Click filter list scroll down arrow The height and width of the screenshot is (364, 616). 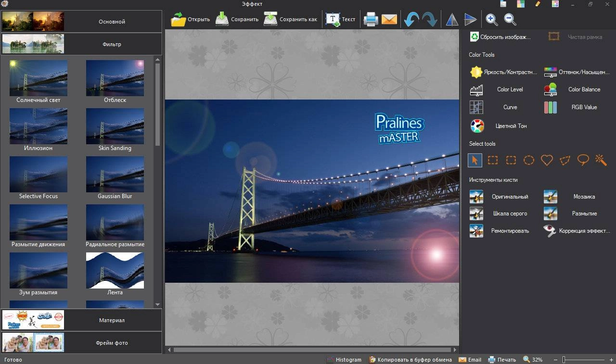pyautogui.click(x=158, y=304)
